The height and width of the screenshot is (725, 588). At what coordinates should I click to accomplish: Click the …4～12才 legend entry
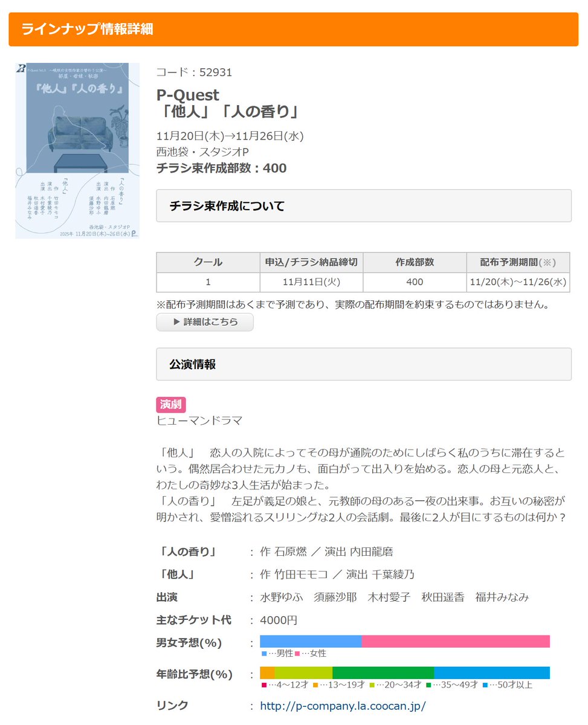(x=285, y=685)
